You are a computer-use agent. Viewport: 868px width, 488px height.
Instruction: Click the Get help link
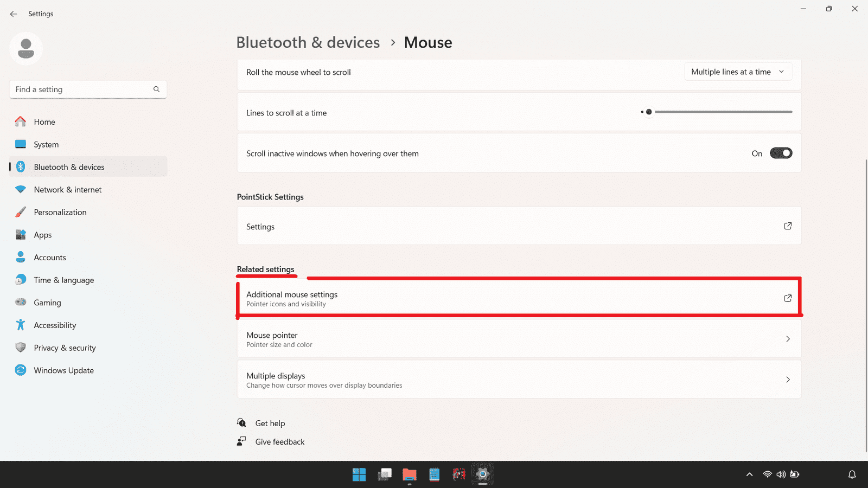pos(270,423)
